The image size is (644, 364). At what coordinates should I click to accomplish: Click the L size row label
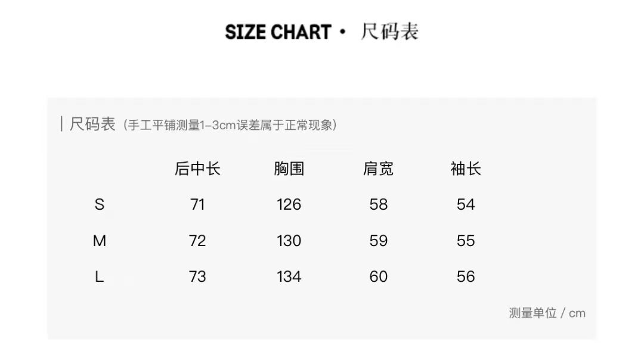100,276
